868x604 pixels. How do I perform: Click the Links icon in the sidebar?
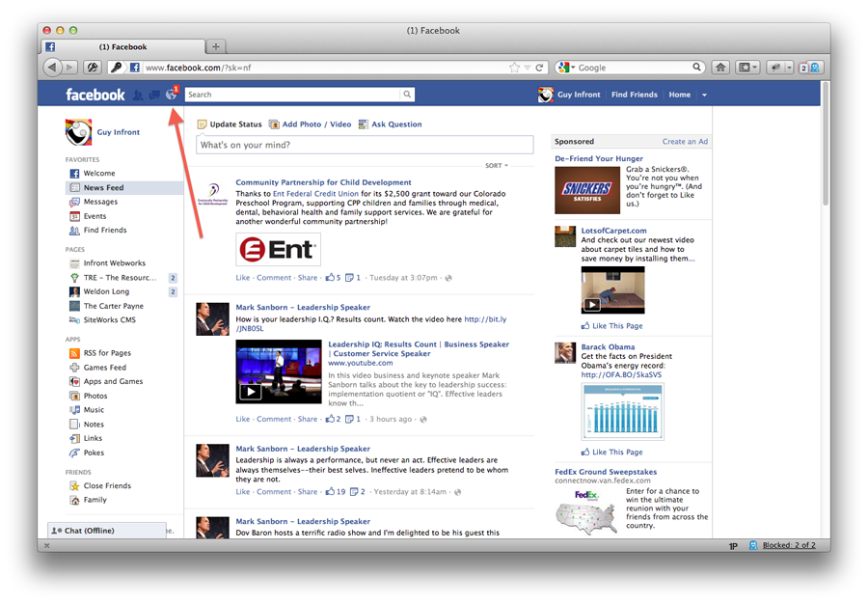[x=74, y=438]
